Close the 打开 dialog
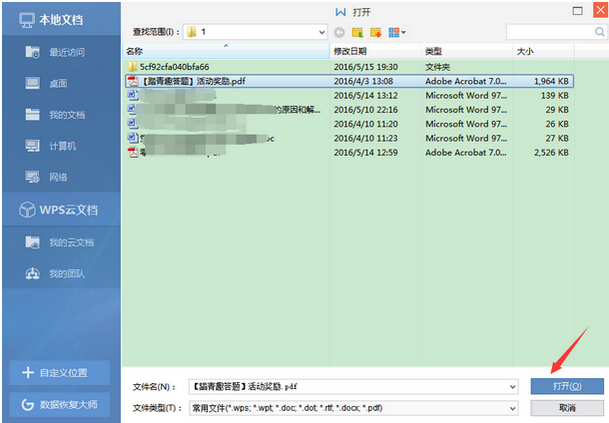Viewport: 609px width, 423px height. 600,10
